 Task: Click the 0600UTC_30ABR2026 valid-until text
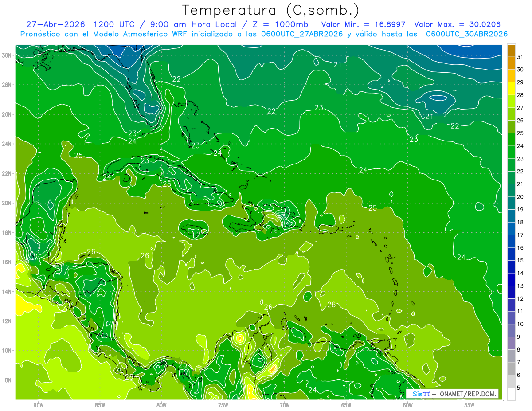pyautogui.click(x=467, y=34)
